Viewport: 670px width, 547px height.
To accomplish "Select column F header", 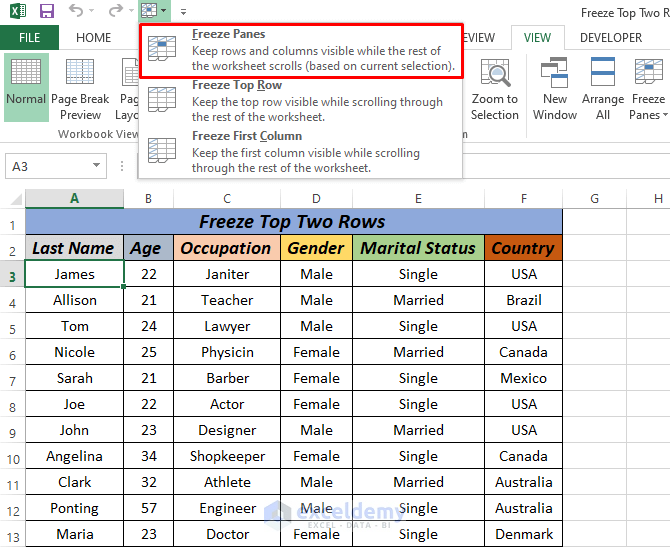I will [523, 199].
